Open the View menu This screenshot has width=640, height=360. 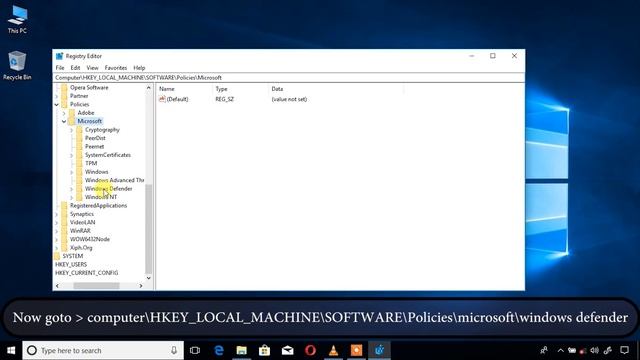click(x=92, y=68)
